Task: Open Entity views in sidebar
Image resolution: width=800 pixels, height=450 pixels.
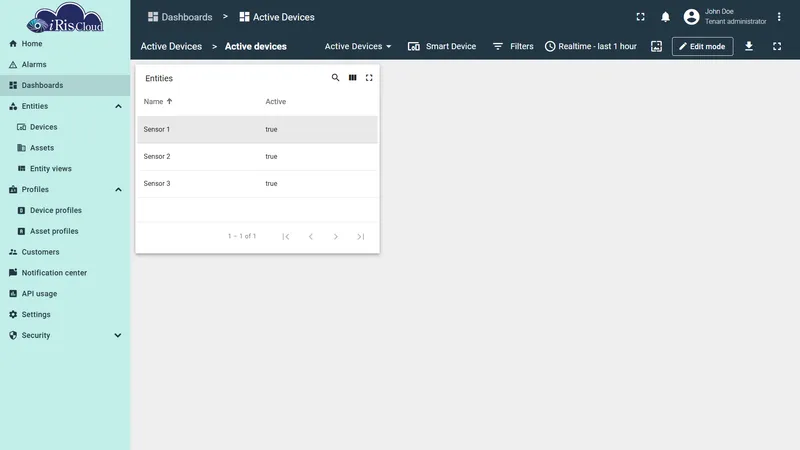Action: click(65, 169)
